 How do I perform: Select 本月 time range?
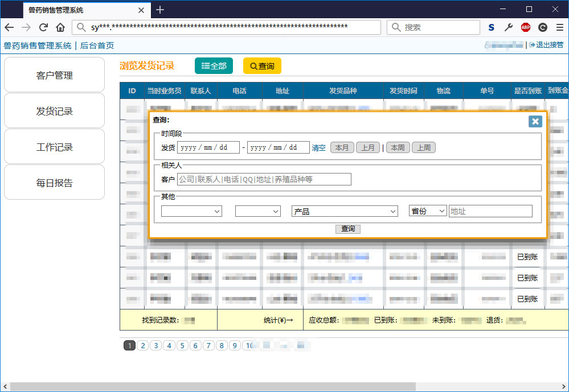[342, 147]
